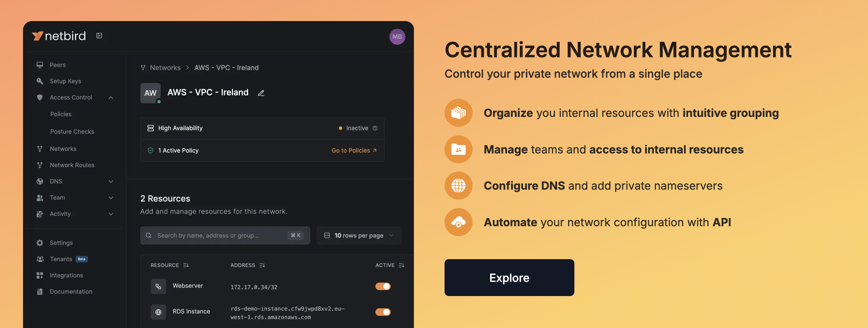Expand the Team menu chevron
This screenshot has height=328, width=868.
(x=111, y=198)
